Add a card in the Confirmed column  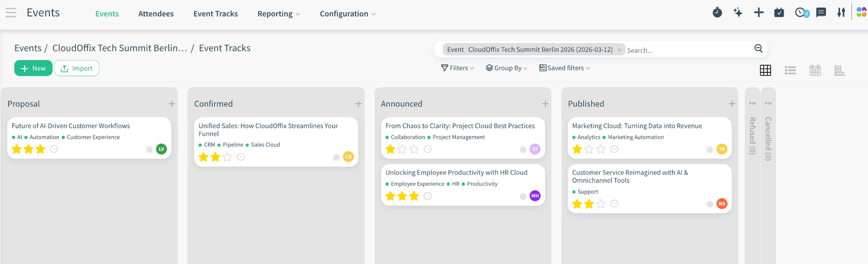point(359,104)
